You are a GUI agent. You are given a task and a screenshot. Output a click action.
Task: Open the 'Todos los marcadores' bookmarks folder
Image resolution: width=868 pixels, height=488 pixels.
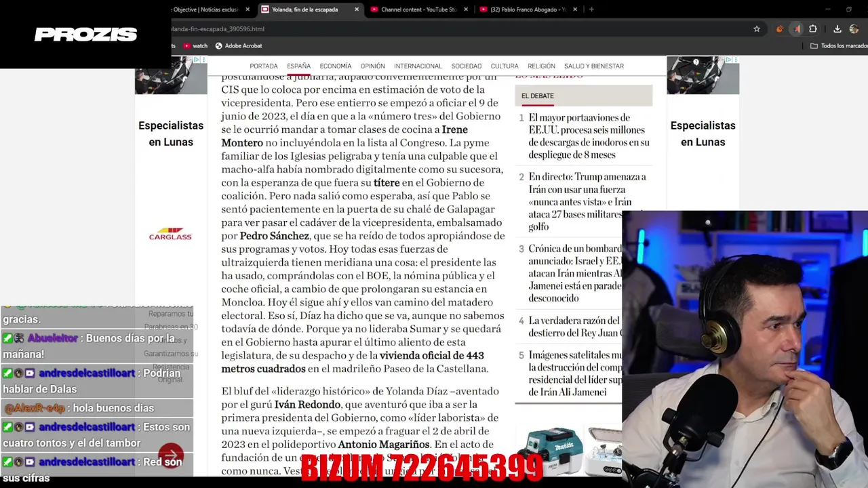(x=838, y=46)
